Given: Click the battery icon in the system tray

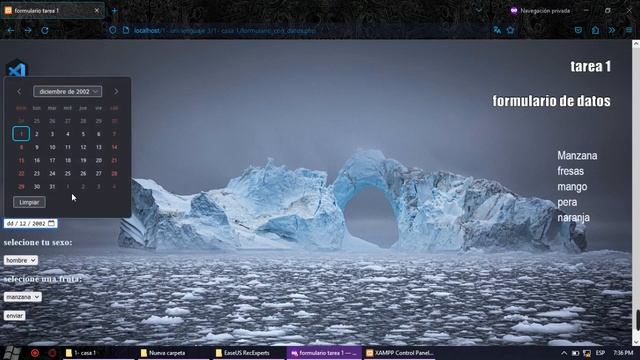Looking at the screenshot, I should (x=576, y=353).
